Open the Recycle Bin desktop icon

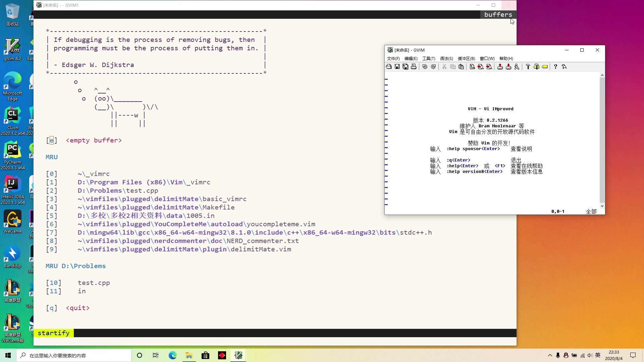pos(12,15)
